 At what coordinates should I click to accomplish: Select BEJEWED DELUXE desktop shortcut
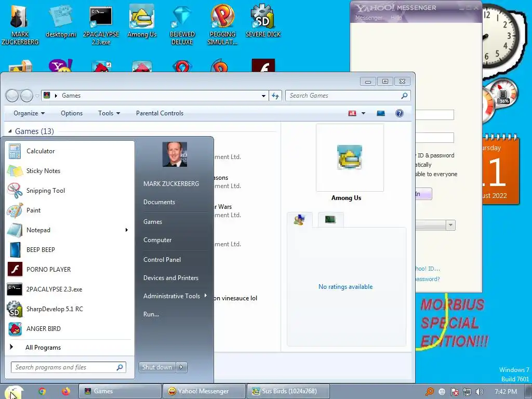(x=182, y=25)
